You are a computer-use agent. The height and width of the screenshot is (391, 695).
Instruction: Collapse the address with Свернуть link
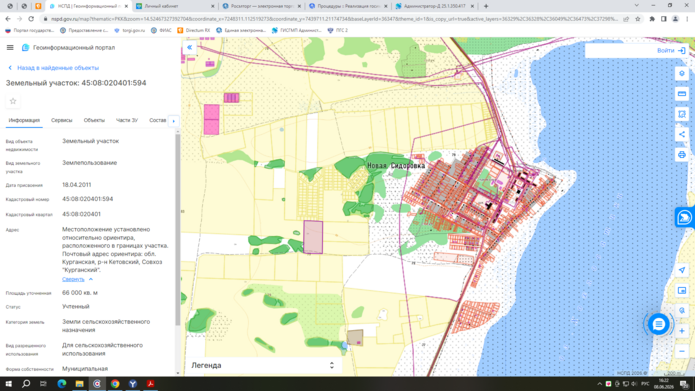pos(78,279)
